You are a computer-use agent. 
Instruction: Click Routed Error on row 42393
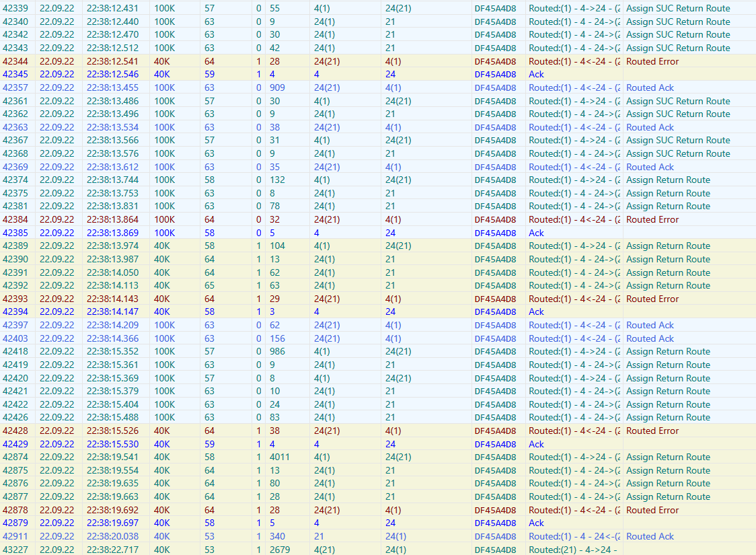click(x=652, y=299)
